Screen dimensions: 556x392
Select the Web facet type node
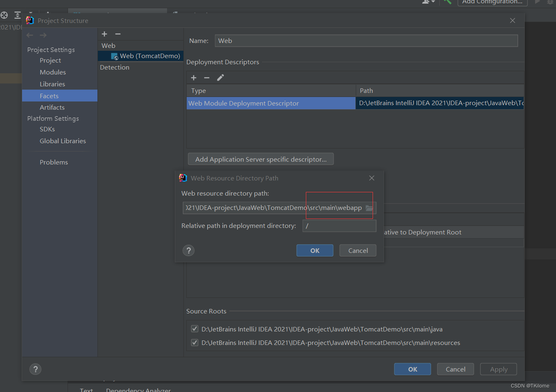[x=108, y=46]
